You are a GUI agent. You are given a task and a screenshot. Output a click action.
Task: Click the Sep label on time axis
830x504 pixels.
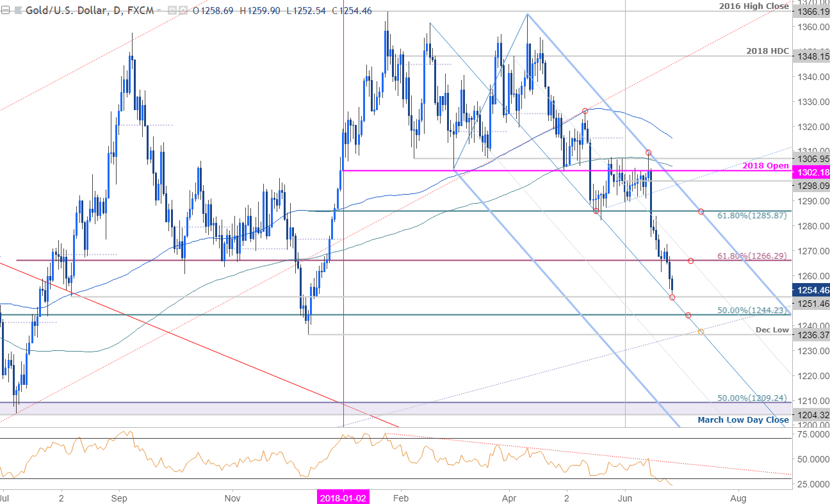[x=119, y=497]
